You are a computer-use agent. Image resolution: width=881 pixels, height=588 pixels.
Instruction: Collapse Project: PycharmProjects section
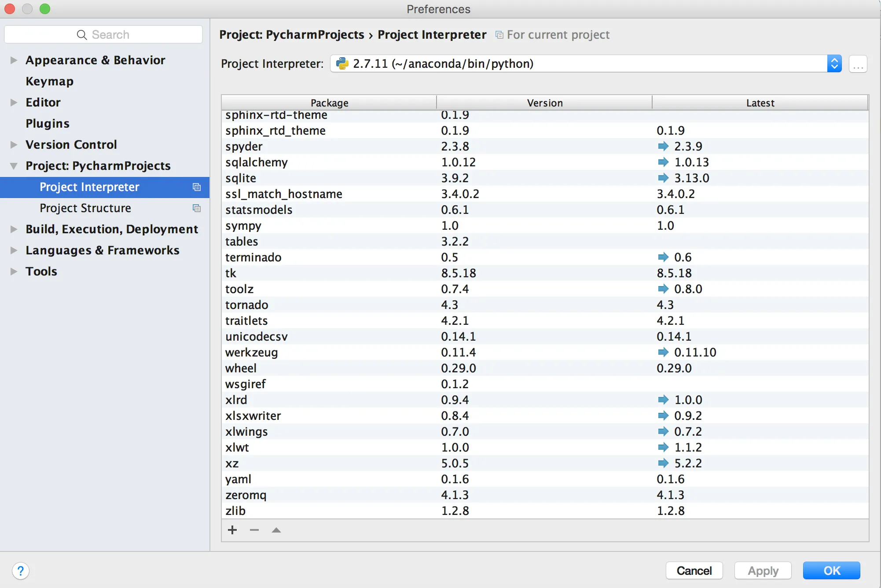[14, 166]
